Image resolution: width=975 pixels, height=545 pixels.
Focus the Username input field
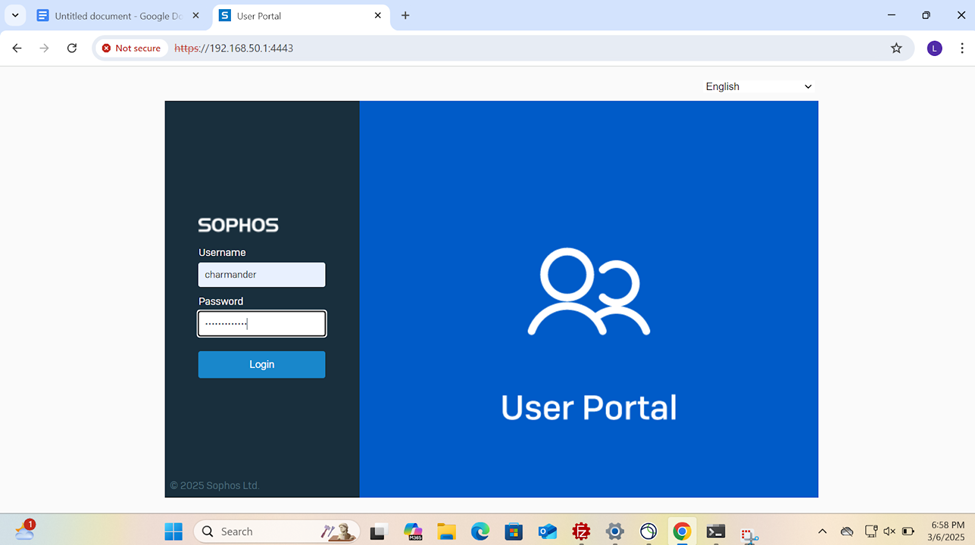(261, 274)
